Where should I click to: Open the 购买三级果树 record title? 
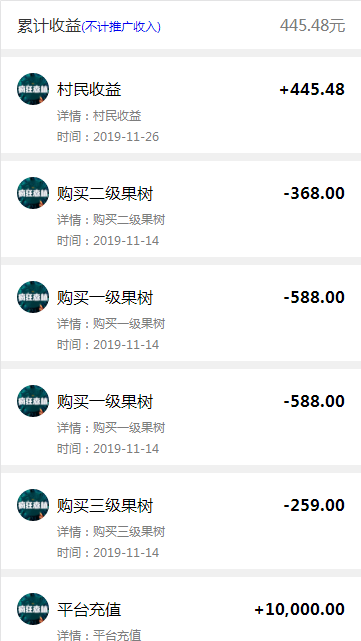coord(105,506)
